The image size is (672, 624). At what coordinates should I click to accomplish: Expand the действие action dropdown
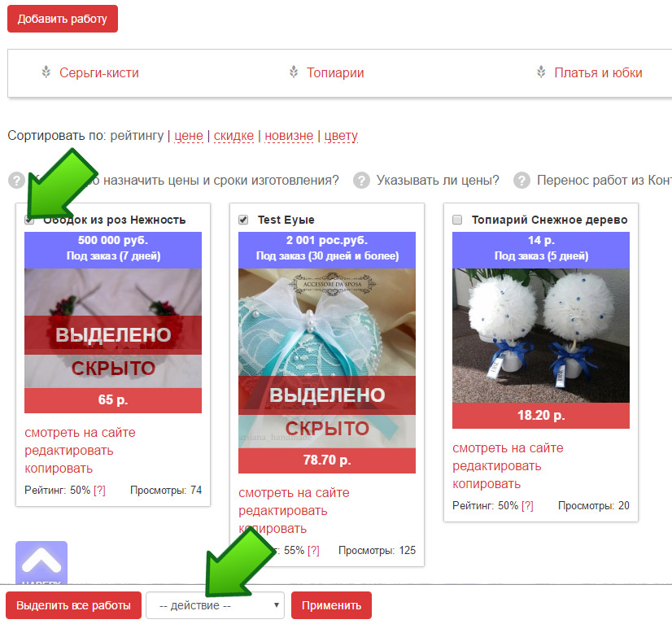click(x=215, y=605)
